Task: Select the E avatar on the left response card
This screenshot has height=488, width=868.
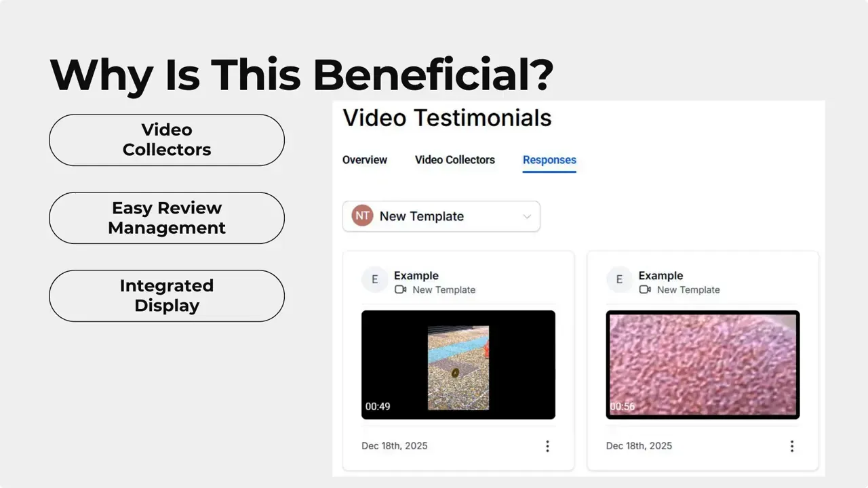Action: 374,279
